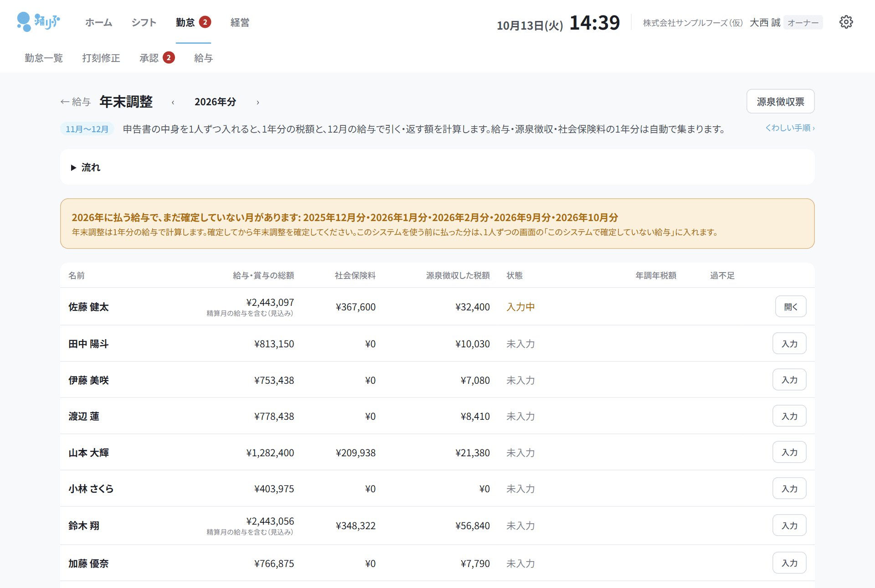Open the ホーム menu
This screenshot has width=875, height=588.
point(98,22)
